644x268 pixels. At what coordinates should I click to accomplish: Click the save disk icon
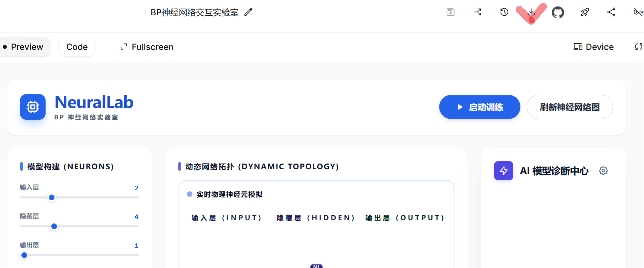click(x=451, y=12)
